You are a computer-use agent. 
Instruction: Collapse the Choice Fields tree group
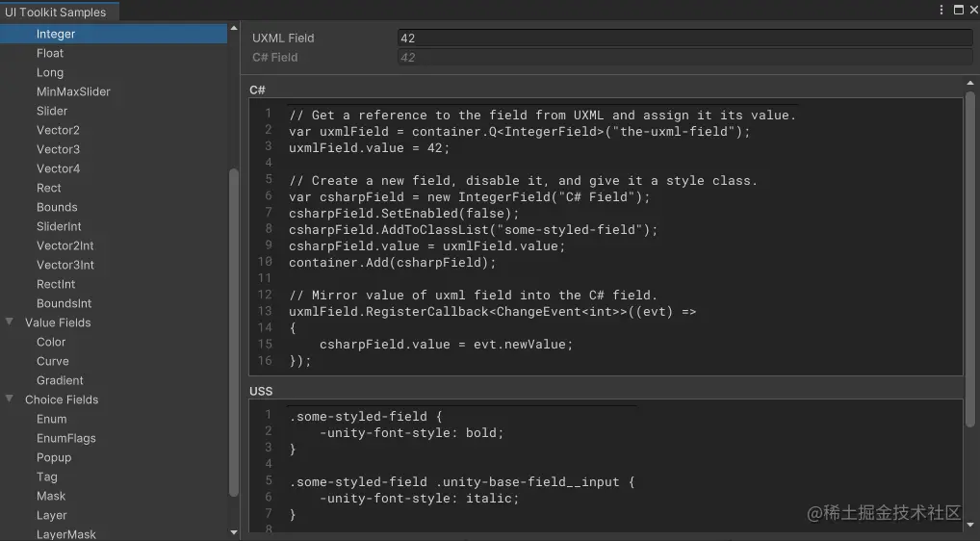(x=10, y=399)
